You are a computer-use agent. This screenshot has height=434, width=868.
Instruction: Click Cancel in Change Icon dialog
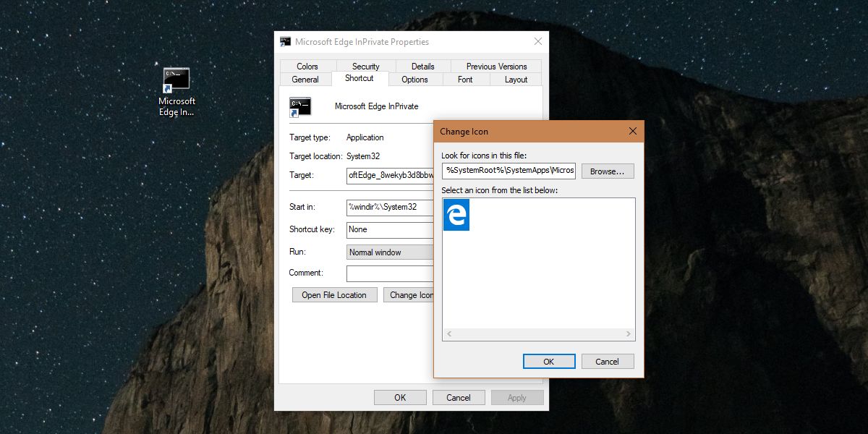(608, 362)
